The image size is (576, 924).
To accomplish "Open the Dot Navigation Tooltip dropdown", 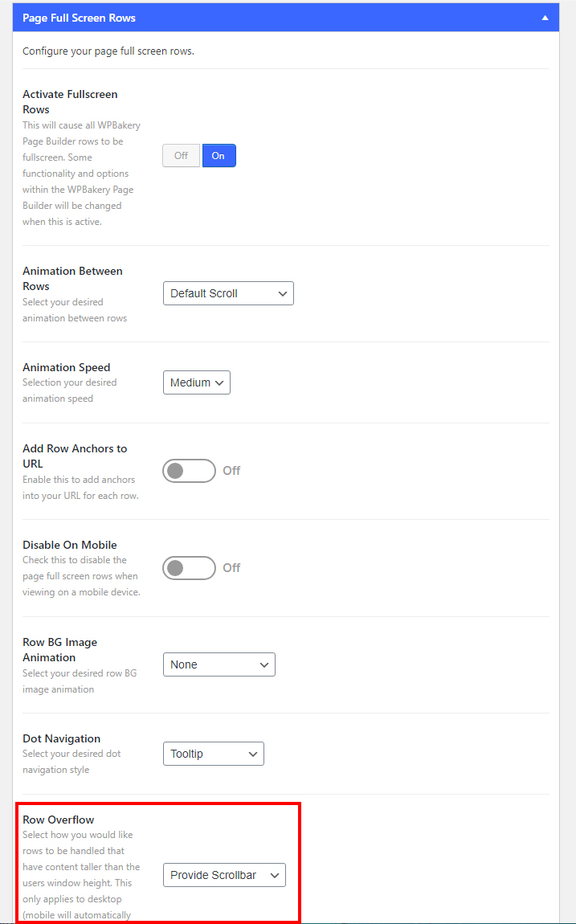I will click(213, 754).
